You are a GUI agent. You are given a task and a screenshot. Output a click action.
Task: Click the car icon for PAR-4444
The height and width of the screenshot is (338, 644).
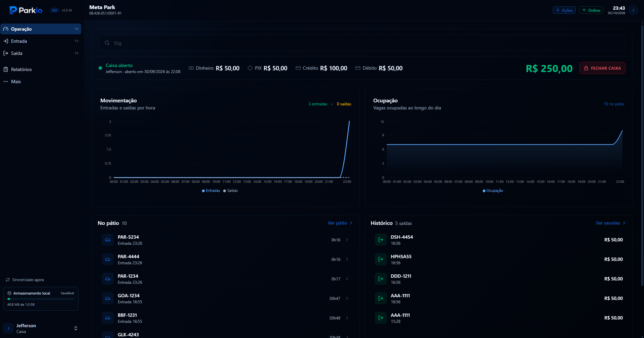[108, 260]
